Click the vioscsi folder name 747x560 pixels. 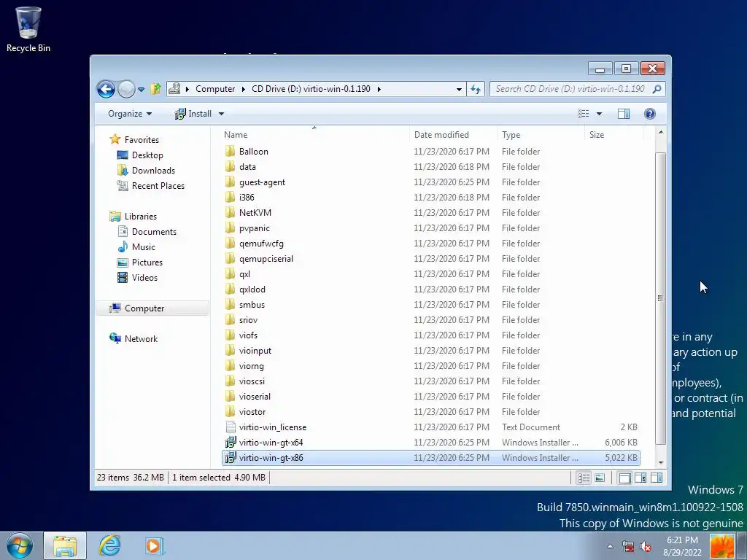coord(252,381)
